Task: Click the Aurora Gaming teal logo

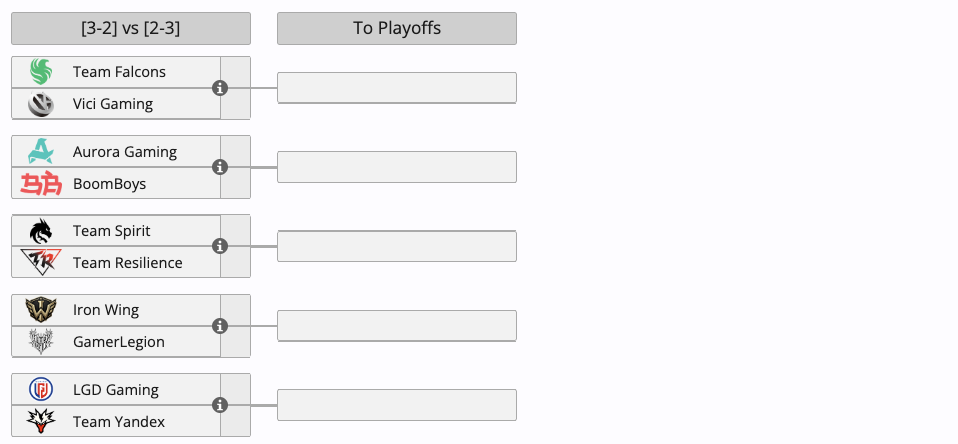Action: pyautogui.click(x=41, y=151)
